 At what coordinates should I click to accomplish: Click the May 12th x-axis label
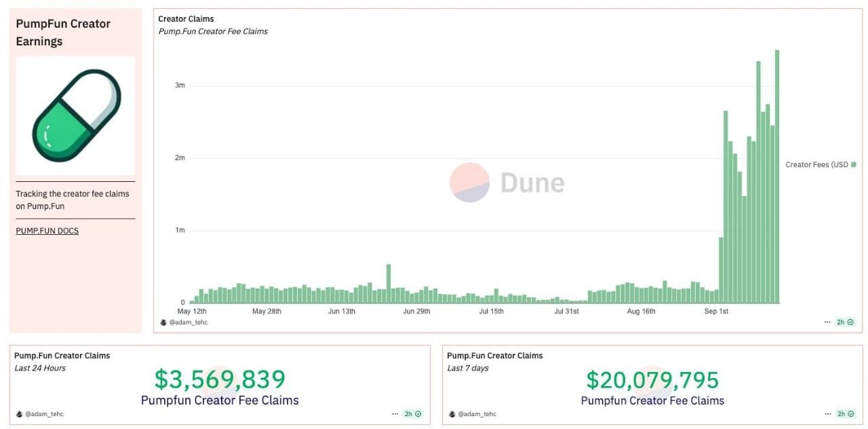pyautogui.click(x=192, y=312)
